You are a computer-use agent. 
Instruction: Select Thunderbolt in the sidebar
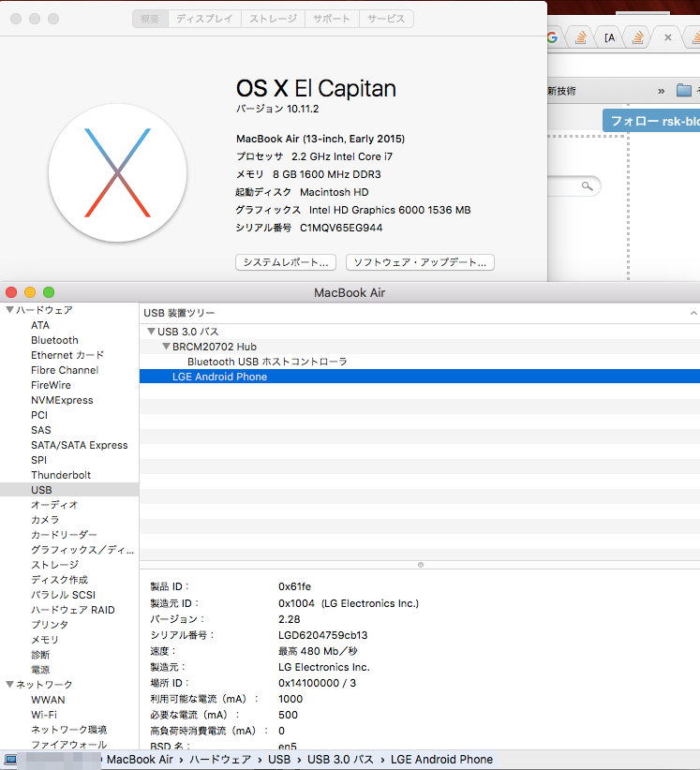pos(61,475)
